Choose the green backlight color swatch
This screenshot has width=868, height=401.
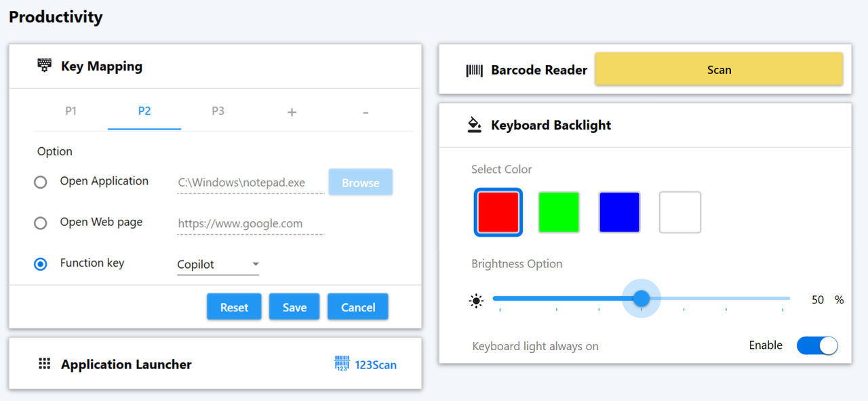559,212
